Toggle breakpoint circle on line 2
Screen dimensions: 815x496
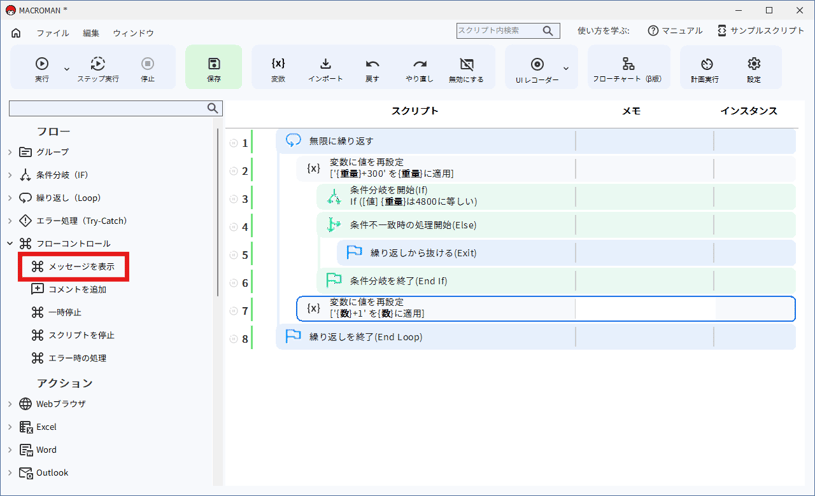(233, 171)
